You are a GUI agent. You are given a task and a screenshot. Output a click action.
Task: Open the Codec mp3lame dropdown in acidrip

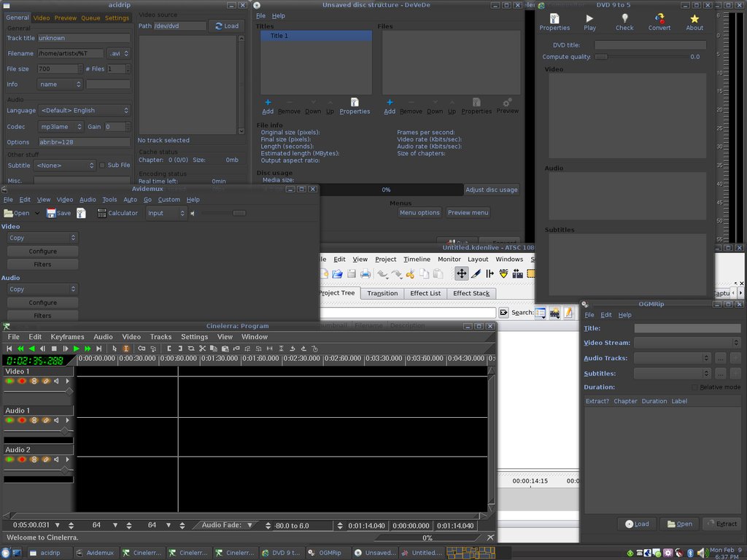61,126
